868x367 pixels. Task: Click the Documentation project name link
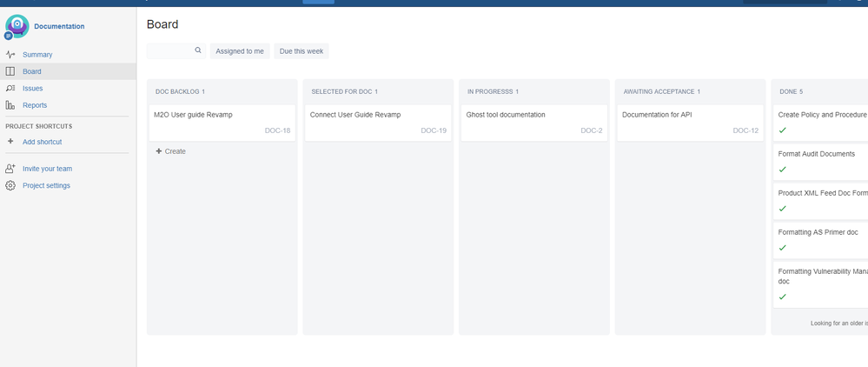(x=59, y=26)
